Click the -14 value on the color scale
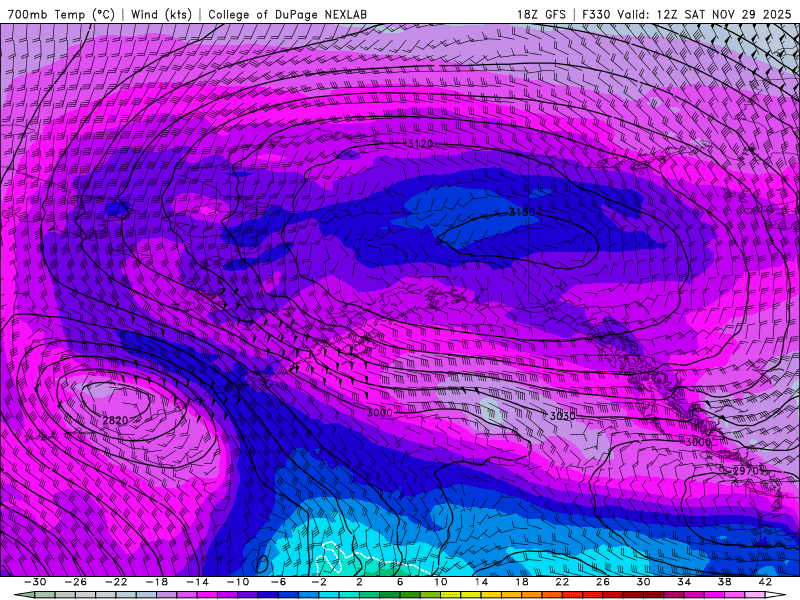 point(197,582)
